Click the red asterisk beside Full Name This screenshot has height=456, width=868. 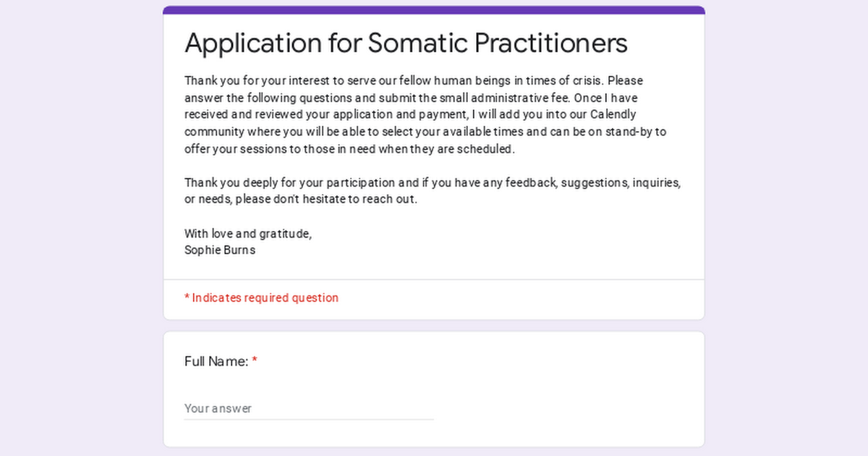(x=255, y=361)
